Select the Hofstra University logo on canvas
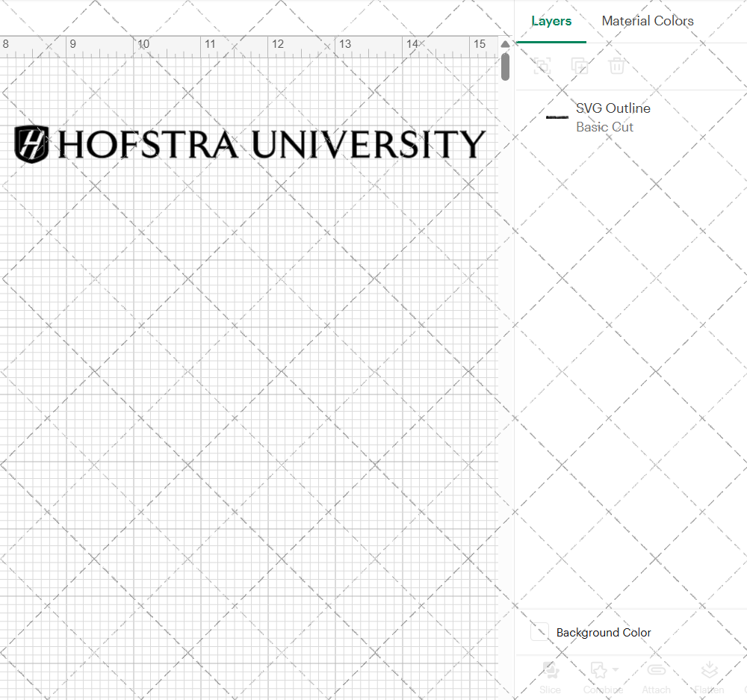The width and height of the screenshot is (747, 700). coord(249,144)
